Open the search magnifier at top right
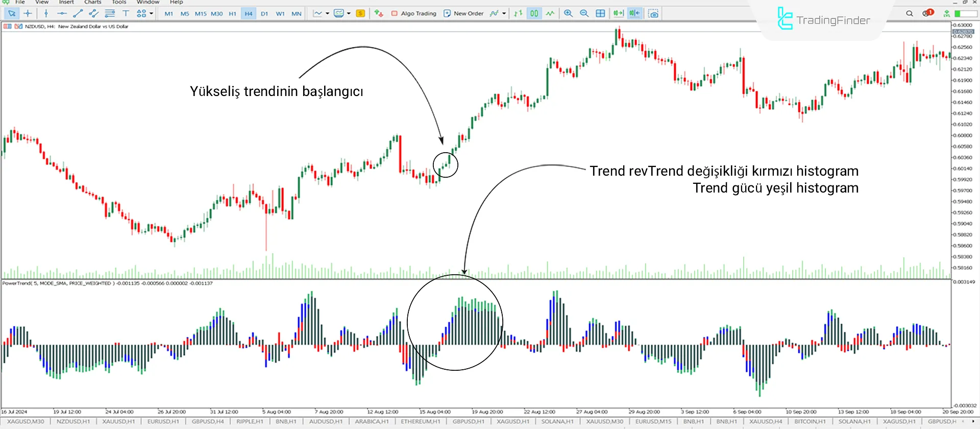Viewport: 980px width, 429px height. 910,14
